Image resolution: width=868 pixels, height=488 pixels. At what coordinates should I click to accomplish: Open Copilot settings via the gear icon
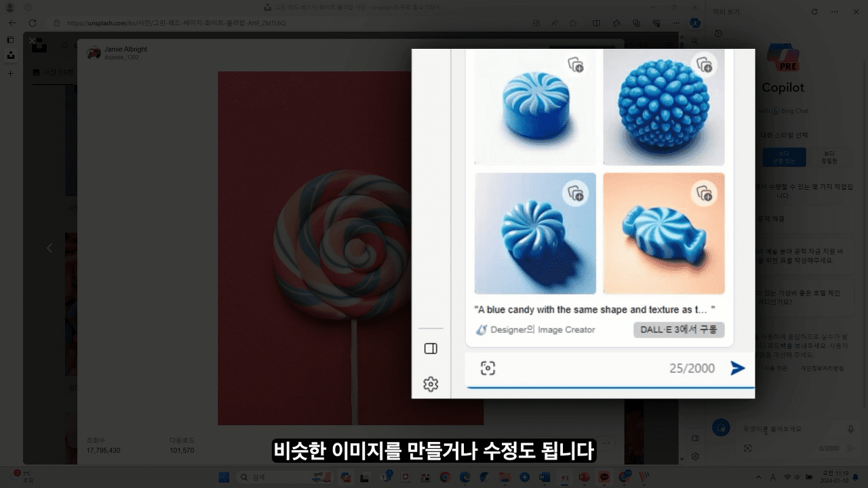click(x=431, y=384)
